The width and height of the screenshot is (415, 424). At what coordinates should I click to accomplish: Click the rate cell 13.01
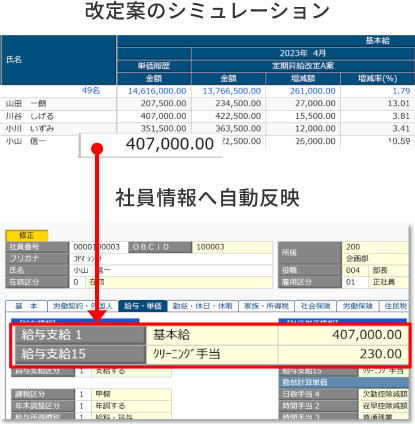click(x=399, y=103)
